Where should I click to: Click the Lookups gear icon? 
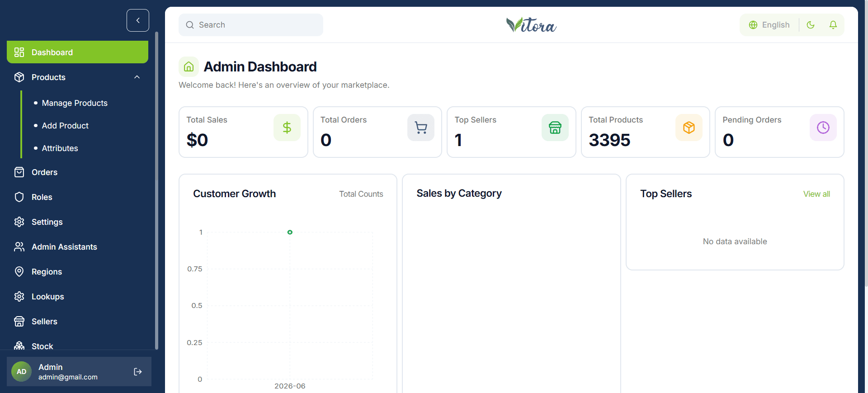click(19, 296)
